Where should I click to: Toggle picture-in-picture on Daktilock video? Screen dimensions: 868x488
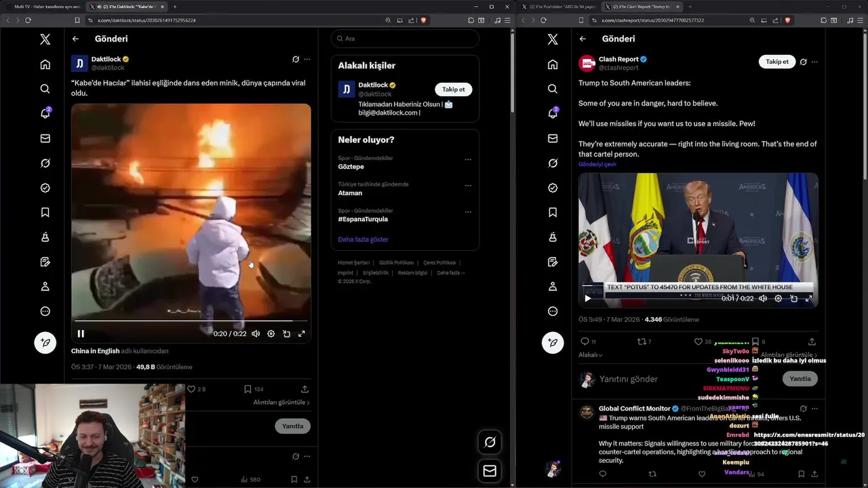click(286, 333)
